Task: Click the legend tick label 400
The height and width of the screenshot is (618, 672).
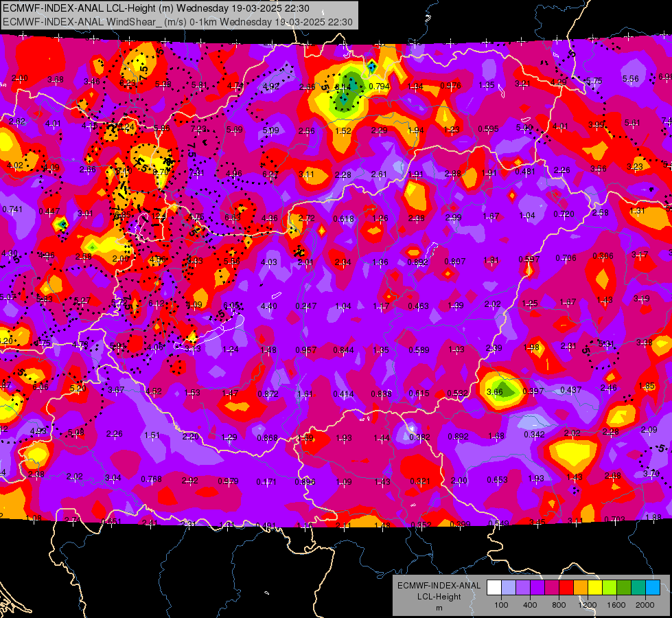Action: [x=530, y=605]
